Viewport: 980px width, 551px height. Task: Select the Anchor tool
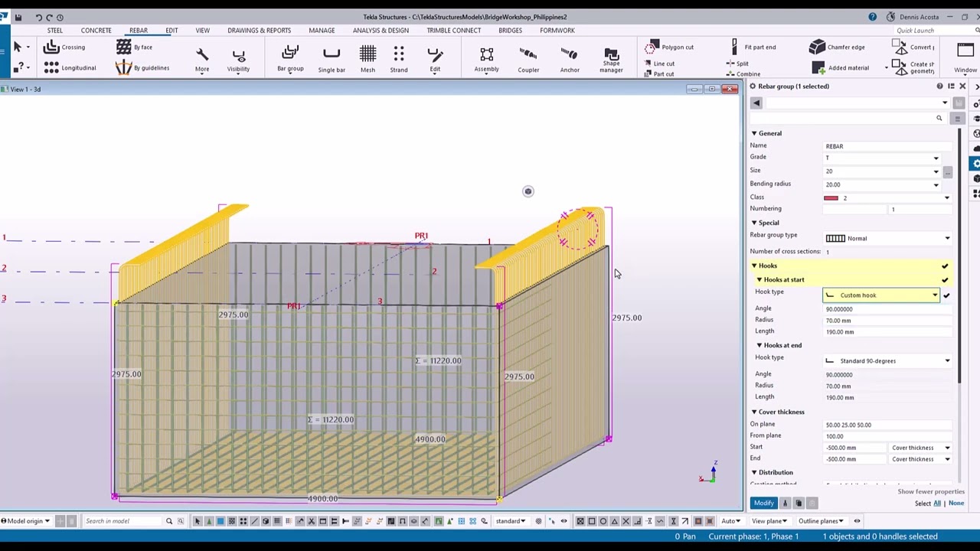[x=570, y=59]
